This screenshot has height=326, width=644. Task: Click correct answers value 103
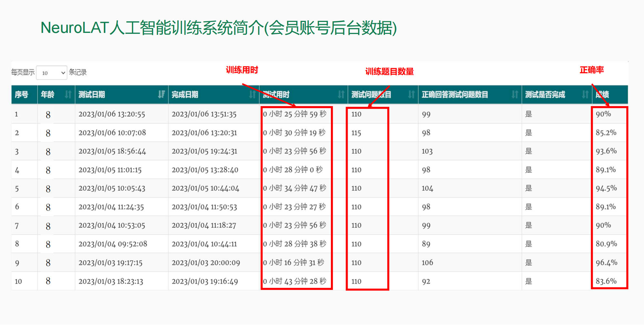point(427,151)
